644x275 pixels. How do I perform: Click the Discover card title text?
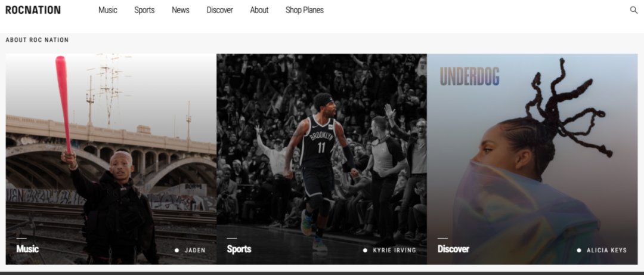[453, 249]
